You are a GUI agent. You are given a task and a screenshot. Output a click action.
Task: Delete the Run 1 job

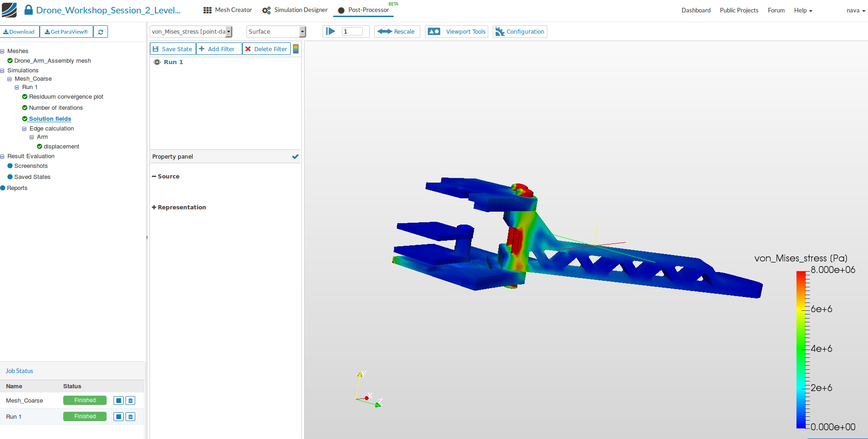click(131, 417)
